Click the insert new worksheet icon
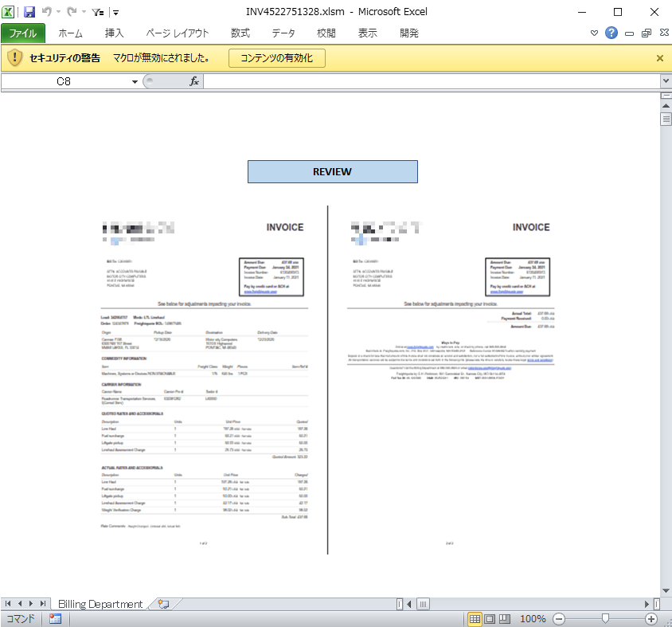Viewport: 672px width, 627px height. [x=163, y=604]
